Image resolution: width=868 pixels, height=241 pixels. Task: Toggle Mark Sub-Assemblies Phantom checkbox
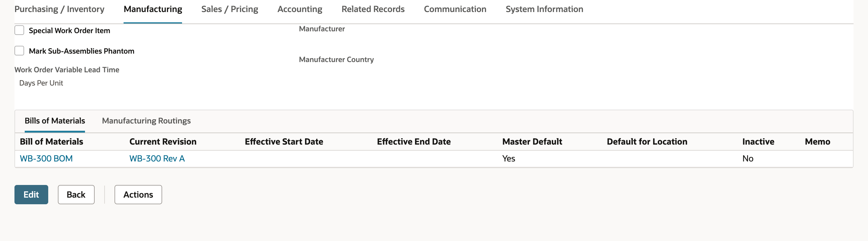(19, 51)
